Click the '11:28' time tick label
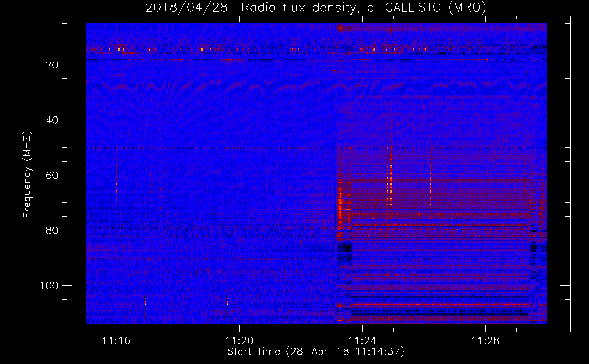 point(485,341)
